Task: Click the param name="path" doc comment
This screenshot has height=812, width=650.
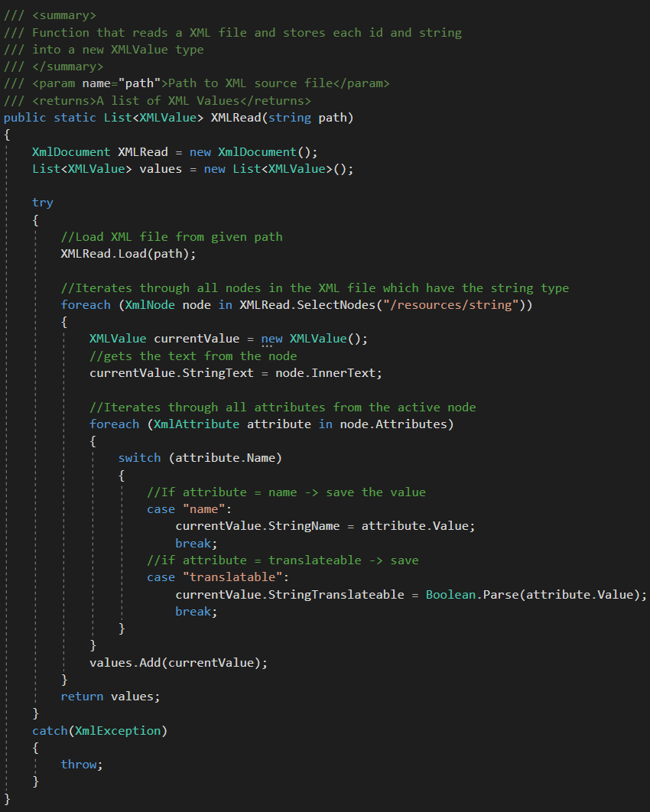Action: (x=197, y=83)
